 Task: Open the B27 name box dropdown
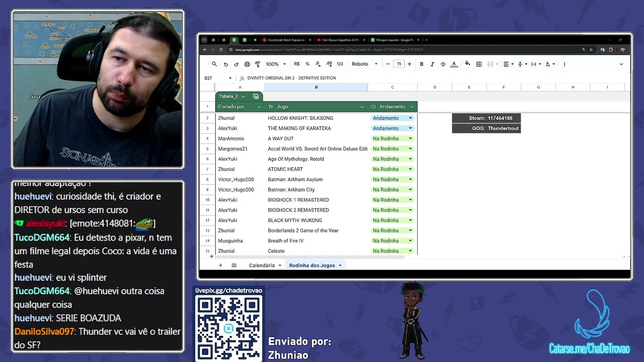pos(230,78)
